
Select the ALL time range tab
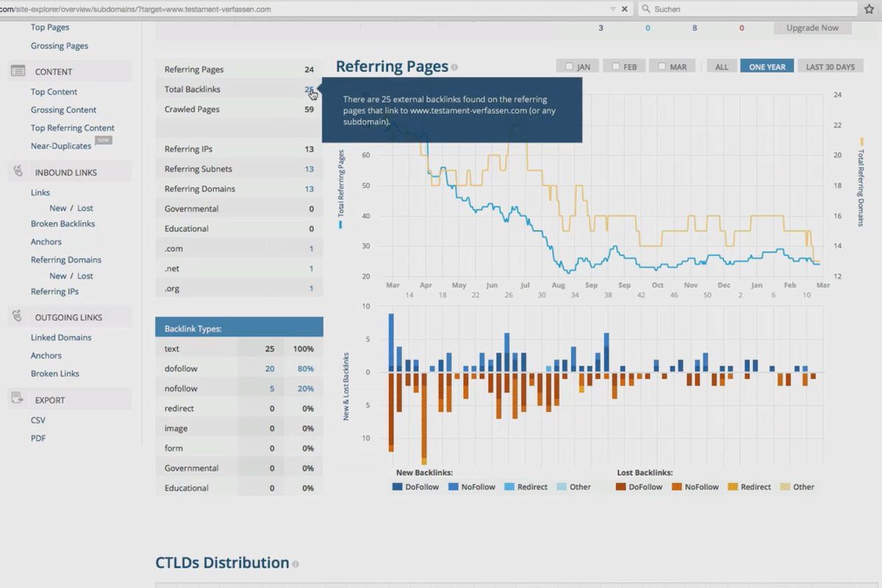722,67
